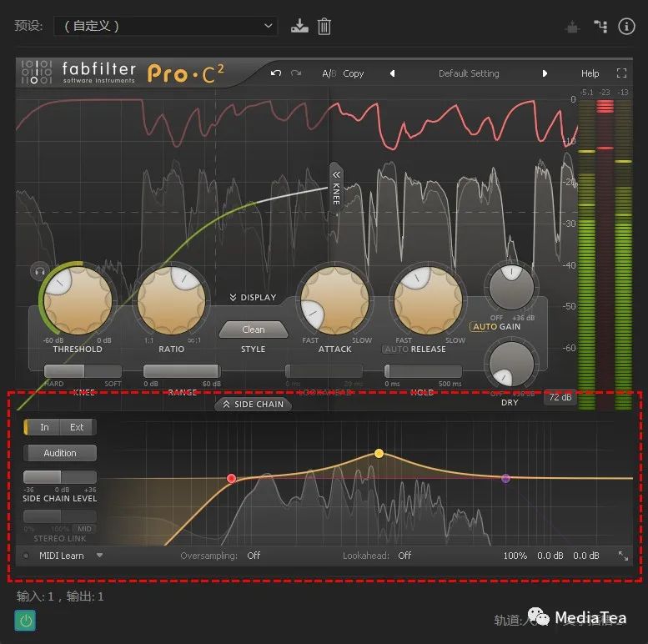Click the Dry knob
Image resolution: width=648 pixels, height=644 pixels.
pyautogui.click(x=511, y=365)
